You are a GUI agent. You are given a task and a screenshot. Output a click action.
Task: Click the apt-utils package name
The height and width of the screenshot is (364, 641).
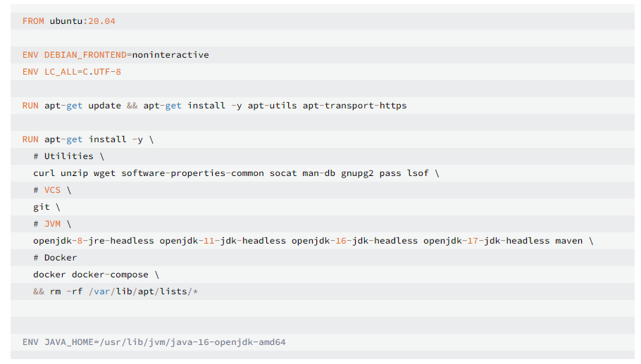click(273, 106)
